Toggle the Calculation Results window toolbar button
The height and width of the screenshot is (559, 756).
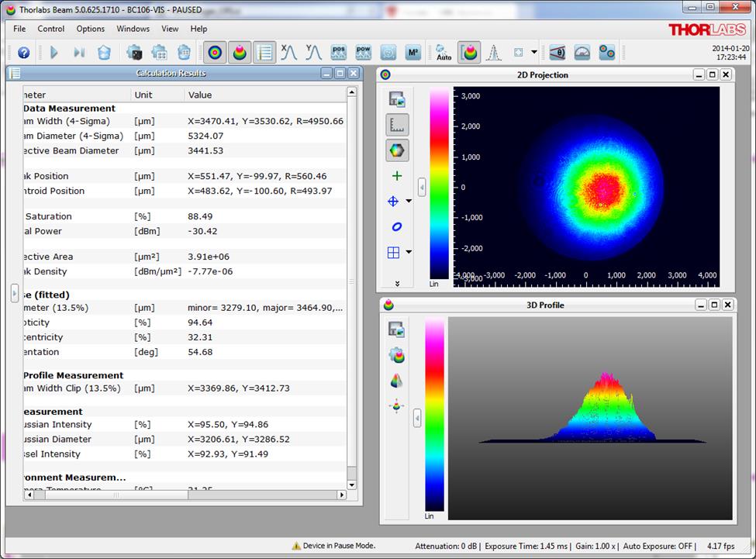coord(265,53)
